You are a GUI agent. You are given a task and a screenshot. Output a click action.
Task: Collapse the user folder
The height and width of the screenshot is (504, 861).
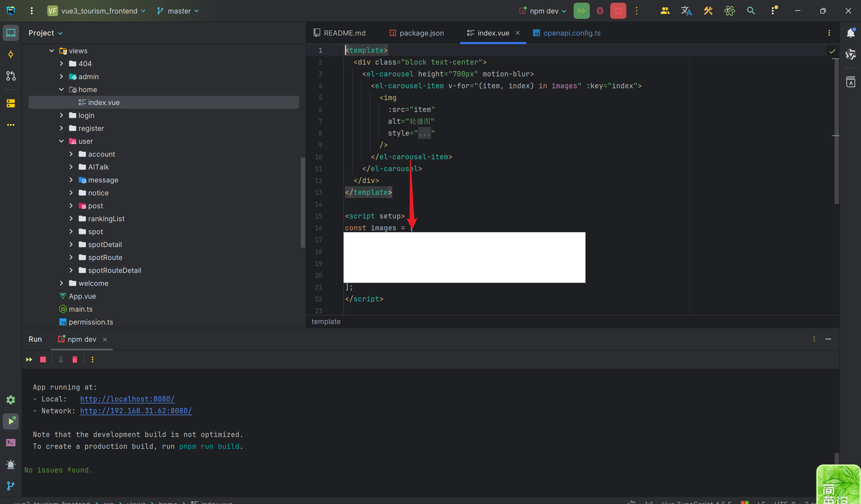pos(62,141)
